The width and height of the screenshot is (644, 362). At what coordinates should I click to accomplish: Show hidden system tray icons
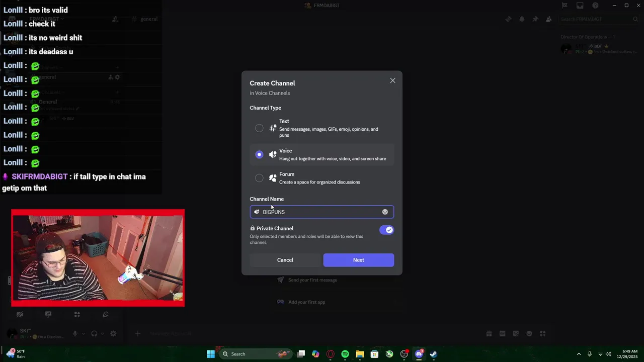point(579,354)
